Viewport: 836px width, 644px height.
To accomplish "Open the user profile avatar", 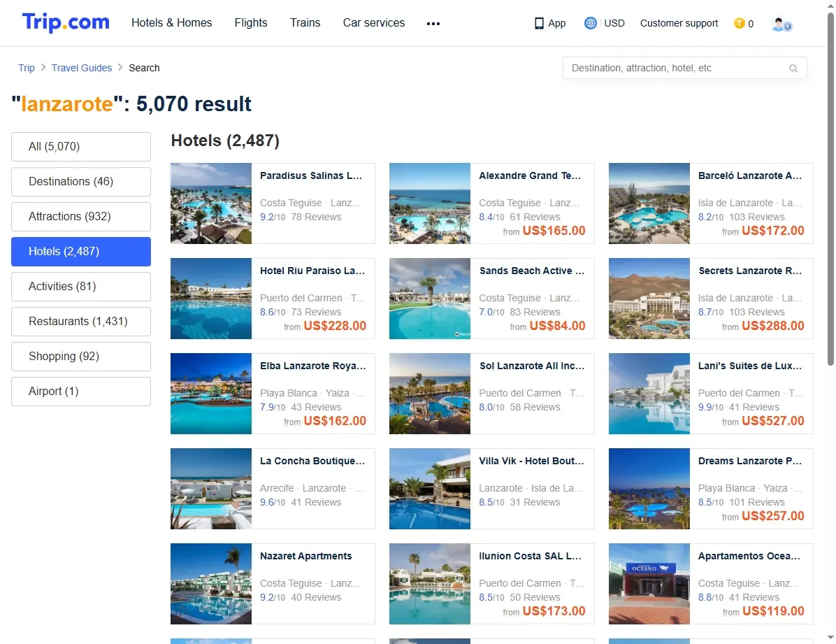I will coord(781,24).
